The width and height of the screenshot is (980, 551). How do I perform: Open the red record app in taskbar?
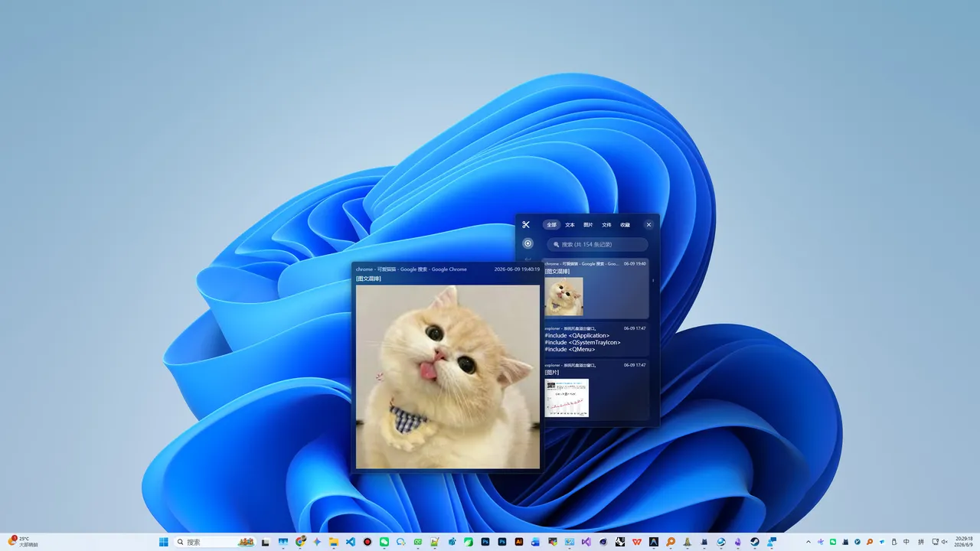pyautogui.click(x=367, y=542)
